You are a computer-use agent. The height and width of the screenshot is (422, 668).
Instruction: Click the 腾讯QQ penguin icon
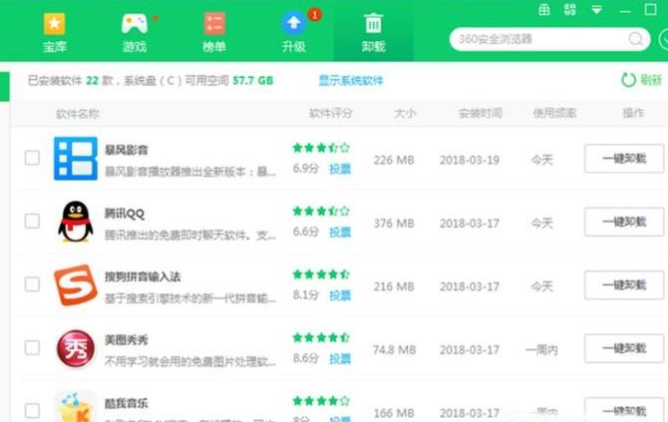75,221
